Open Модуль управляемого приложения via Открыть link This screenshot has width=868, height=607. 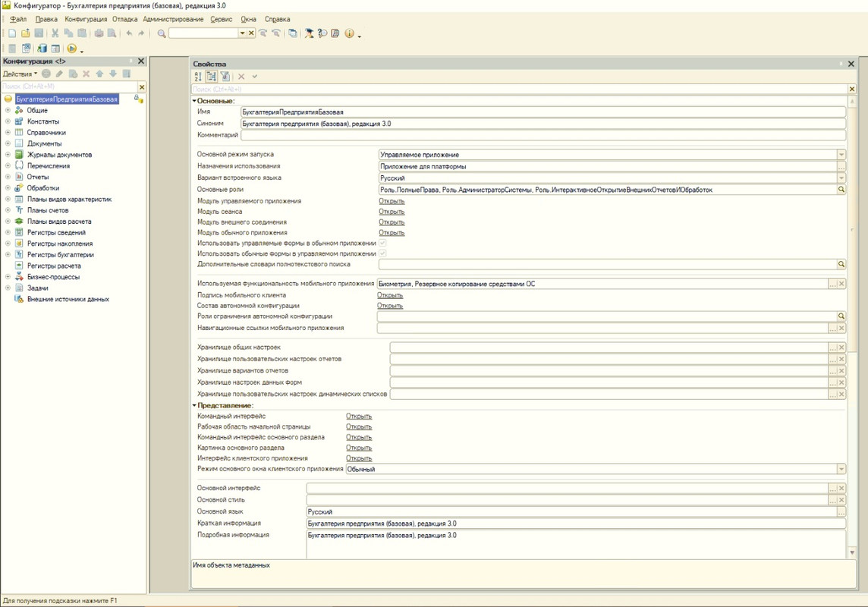coord(392,201)
